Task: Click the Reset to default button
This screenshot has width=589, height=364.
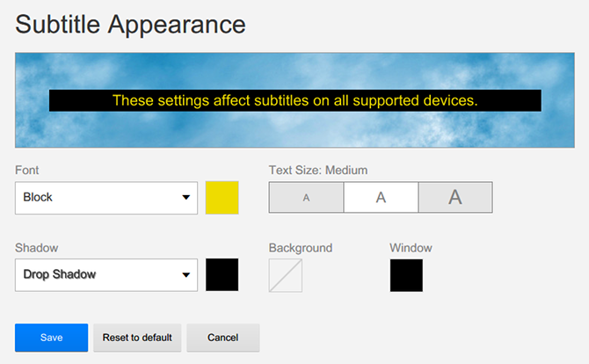Action: point(137,338)
